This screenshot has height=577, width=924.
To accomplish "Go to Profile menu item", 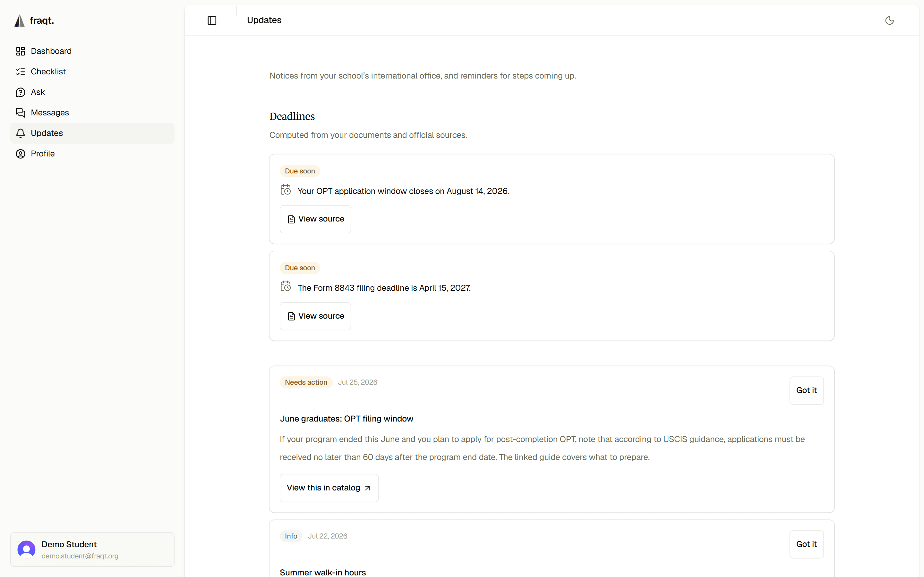I will (x=92, y=154).
